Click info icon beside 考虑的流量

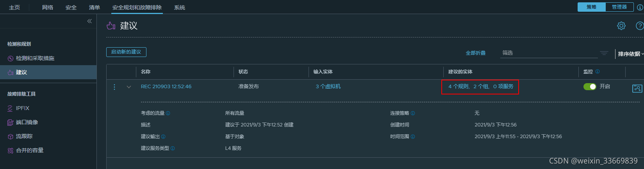click(168, 113)
